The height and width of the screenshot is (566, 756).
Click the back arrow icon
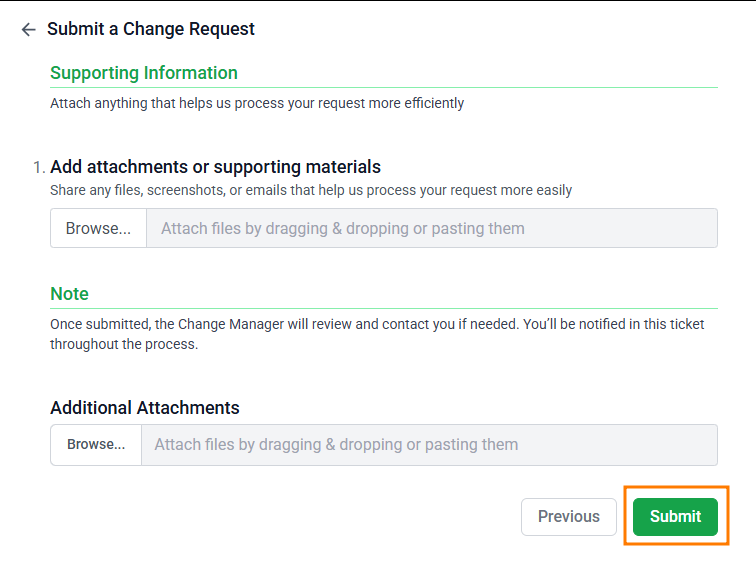[x=28, y=30]
